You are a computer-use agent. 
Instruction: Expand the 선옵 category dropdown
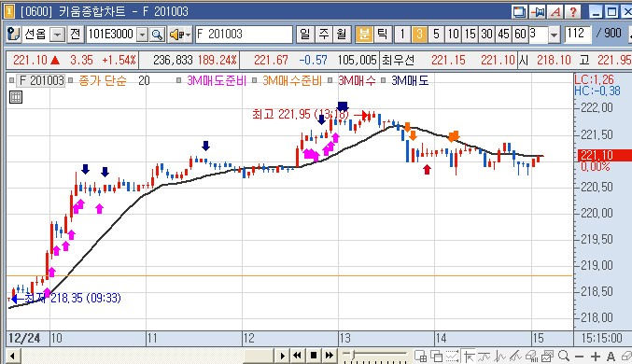(58, 35)
